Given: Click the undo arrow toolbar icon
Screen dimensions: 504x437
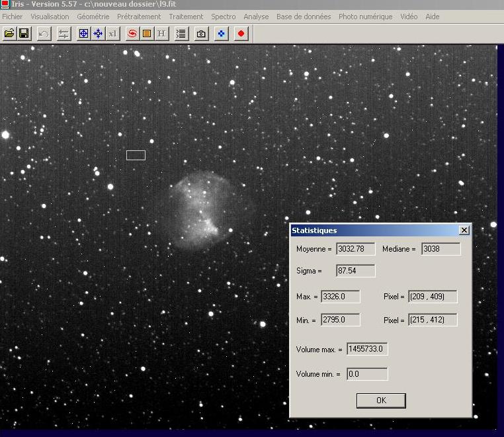Looking at the screenshot, I should point(44,33).
